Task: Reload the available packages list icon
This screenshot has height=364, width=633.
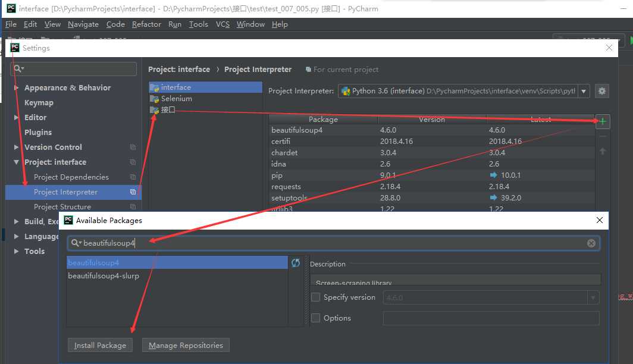Action: tap(296, 263)
